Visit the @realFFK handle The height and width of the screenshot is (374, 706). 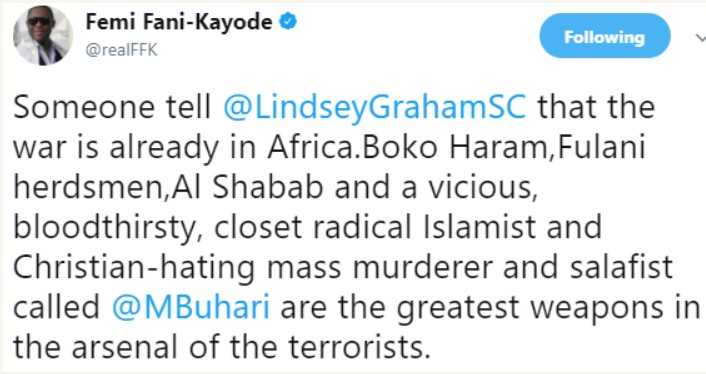click(x=122, y=50)
